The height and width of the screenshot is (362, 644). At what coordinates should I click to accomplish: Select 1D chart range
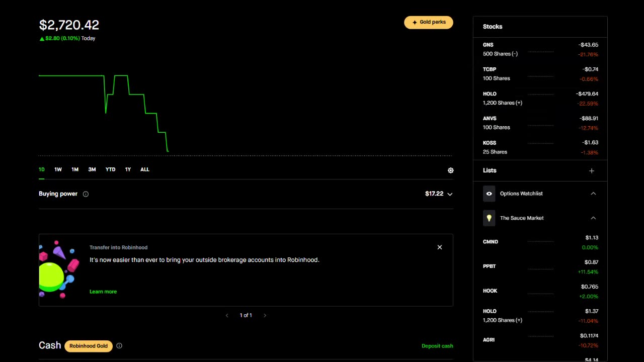42,169
